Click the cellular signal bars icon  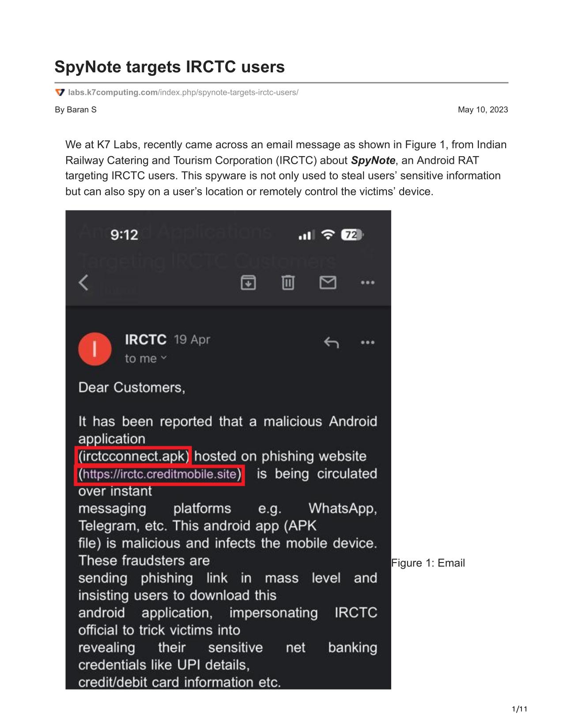tap(306, 235)
